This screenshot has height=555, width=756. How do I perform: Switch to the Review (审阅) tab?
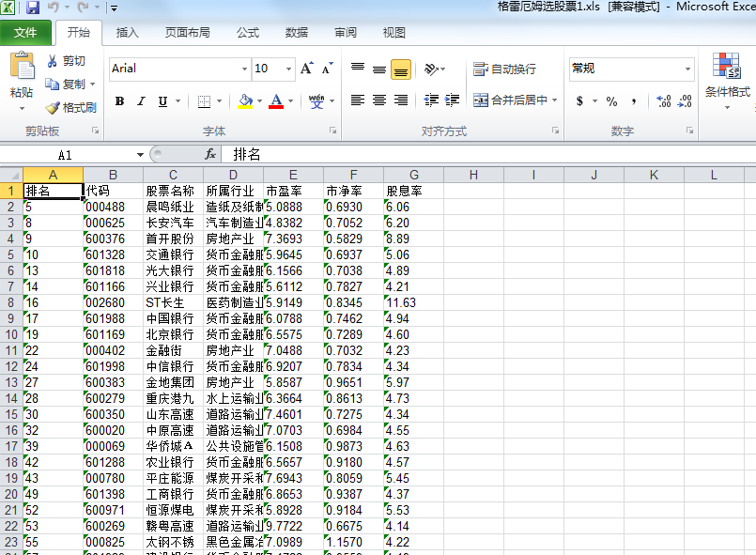[346, 32]
